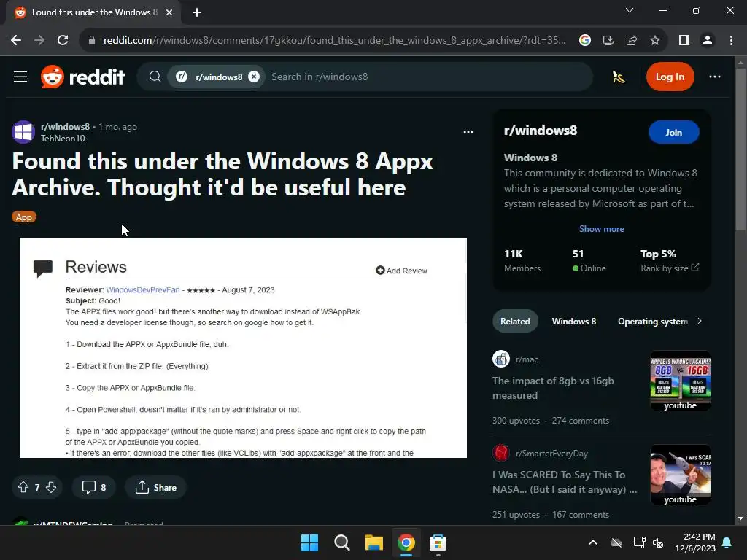Open the r/mac subreddit
Viewport: 747px width, 560px height.
point(527,359)
